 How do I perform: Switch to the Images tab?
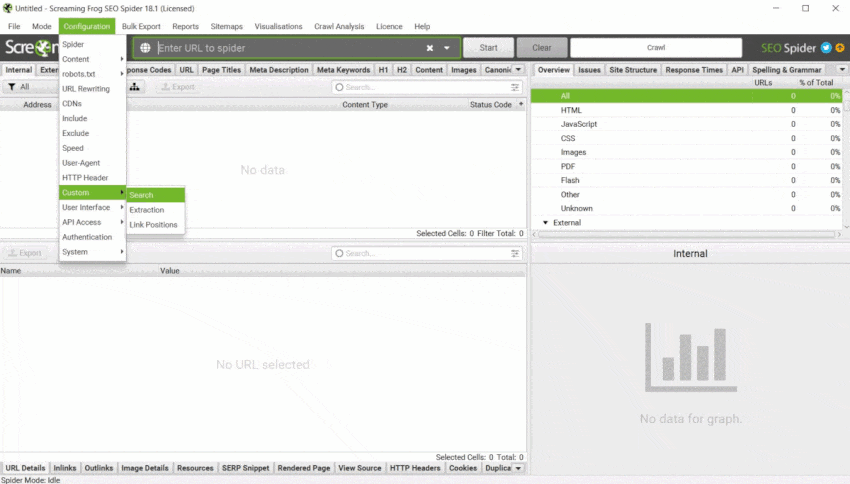point(463,70)
